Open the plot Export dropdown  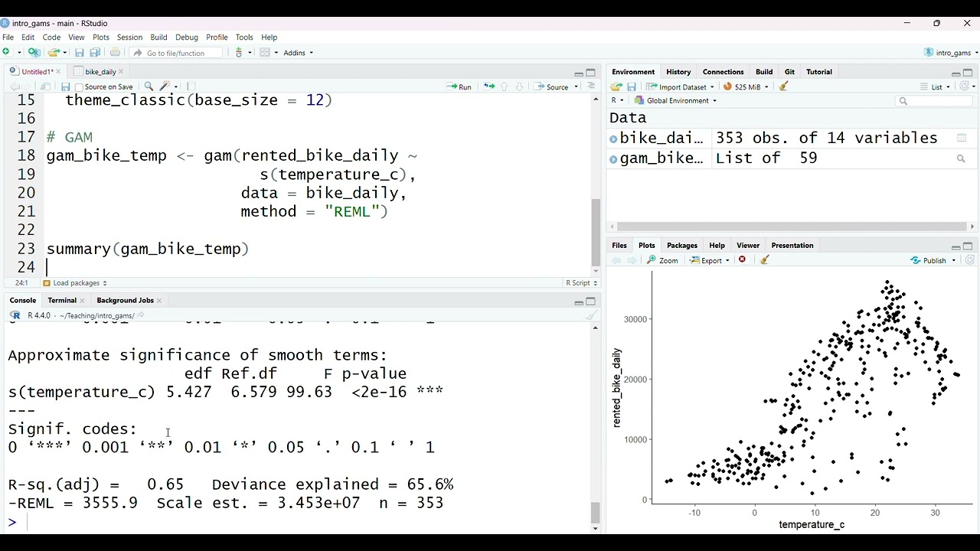pyautogui.click(x=710, y=261)
